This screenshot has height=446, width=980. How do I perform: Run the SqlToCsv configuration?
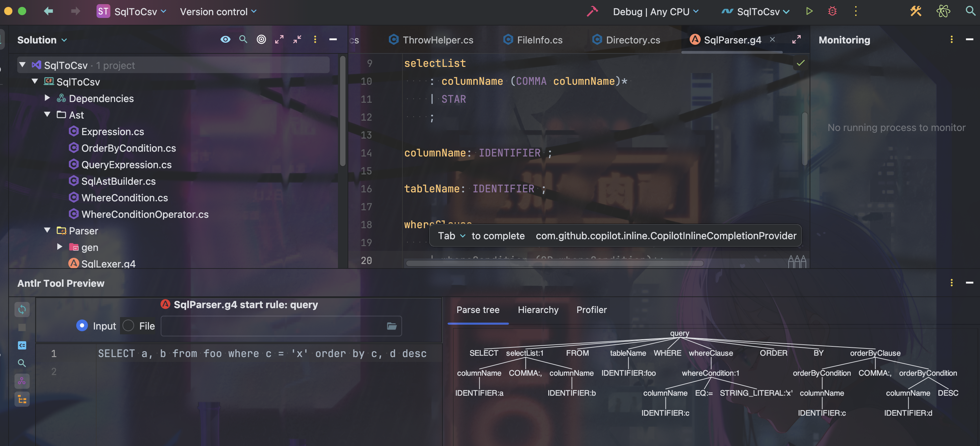pos(809,11)
